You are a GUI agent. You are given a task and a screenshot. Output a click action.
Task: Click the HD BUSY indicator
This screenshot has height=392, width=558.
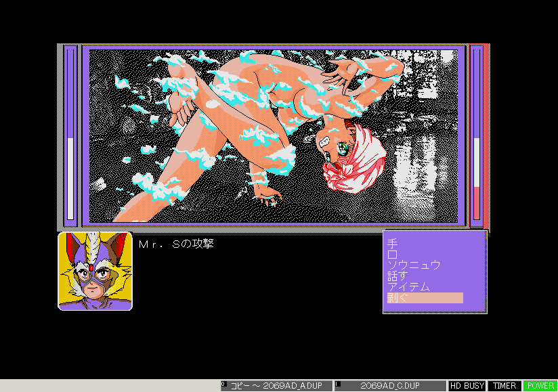point(467,386)
